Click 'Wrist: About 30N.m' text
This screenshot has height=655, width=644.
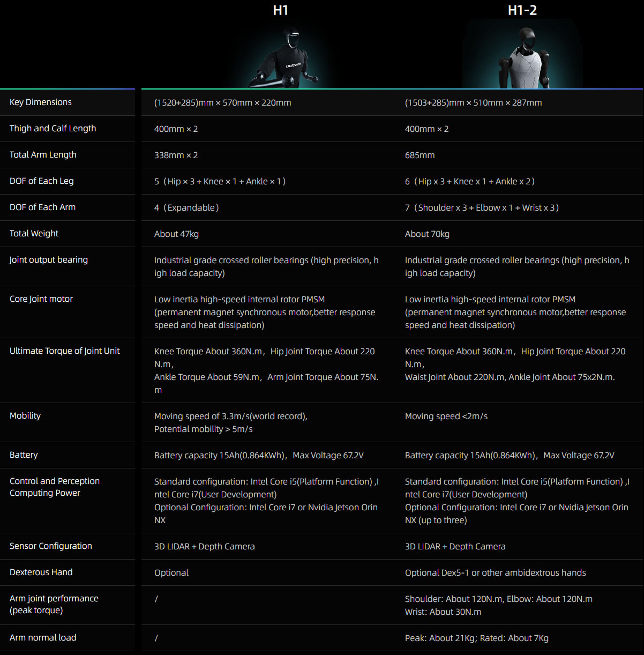click(443, 612)
